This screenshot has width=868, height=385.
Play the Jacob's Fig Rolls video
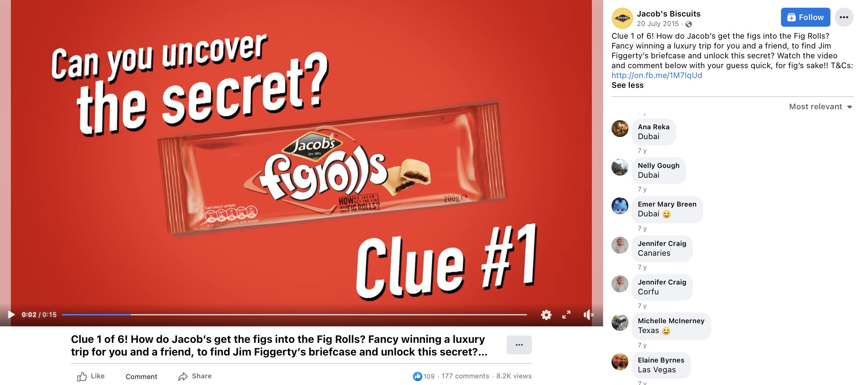[x=11, y=314]
